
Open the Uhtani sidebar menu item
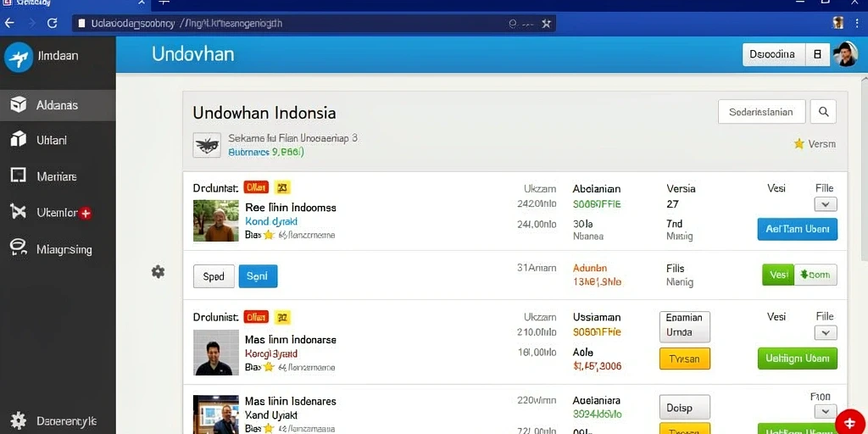(58, 141)
